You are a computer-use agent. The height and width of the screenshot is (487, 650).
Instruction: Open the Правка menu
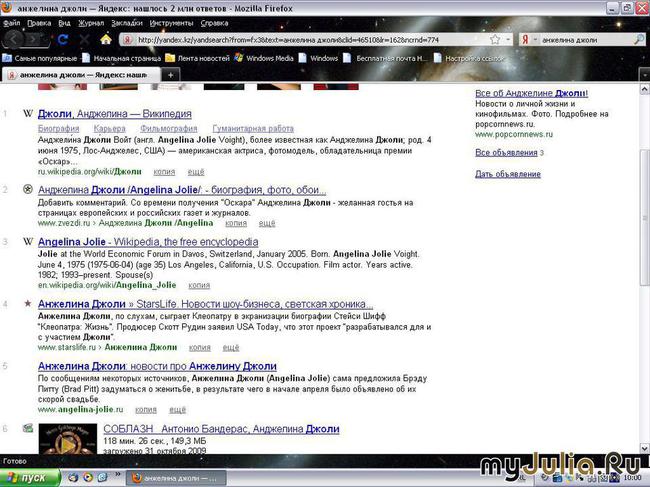(x=39, y=23)
